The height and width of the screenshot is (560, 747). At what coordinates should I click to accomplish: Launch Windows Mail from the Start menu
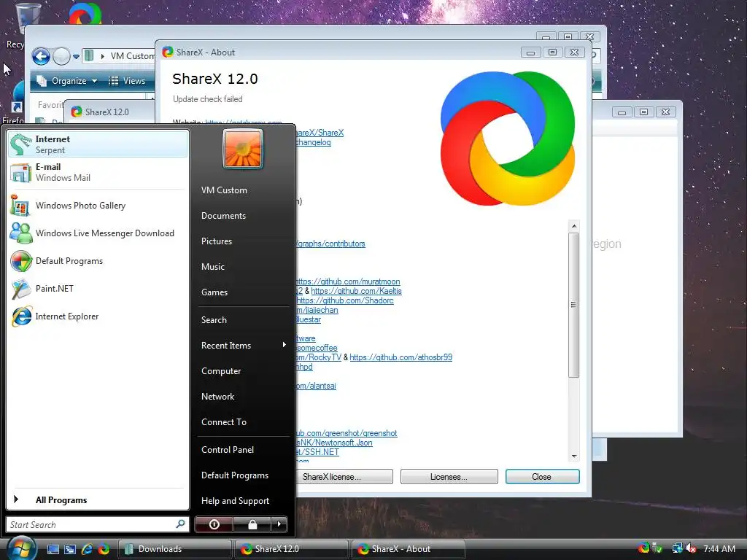click(98, 172)
